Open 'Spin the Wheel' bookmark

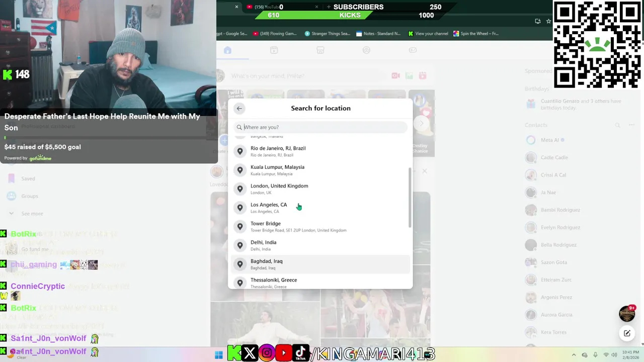[x=476, y=34]
